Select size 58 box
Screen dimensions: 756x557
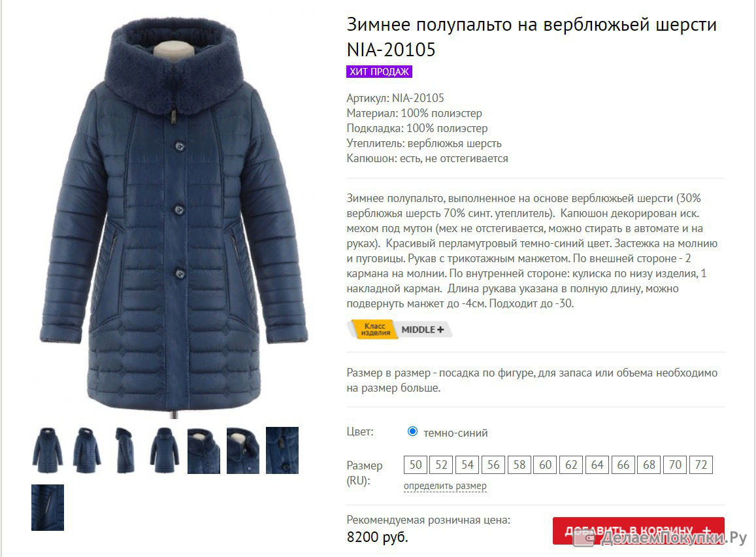(x=519, y=465)
